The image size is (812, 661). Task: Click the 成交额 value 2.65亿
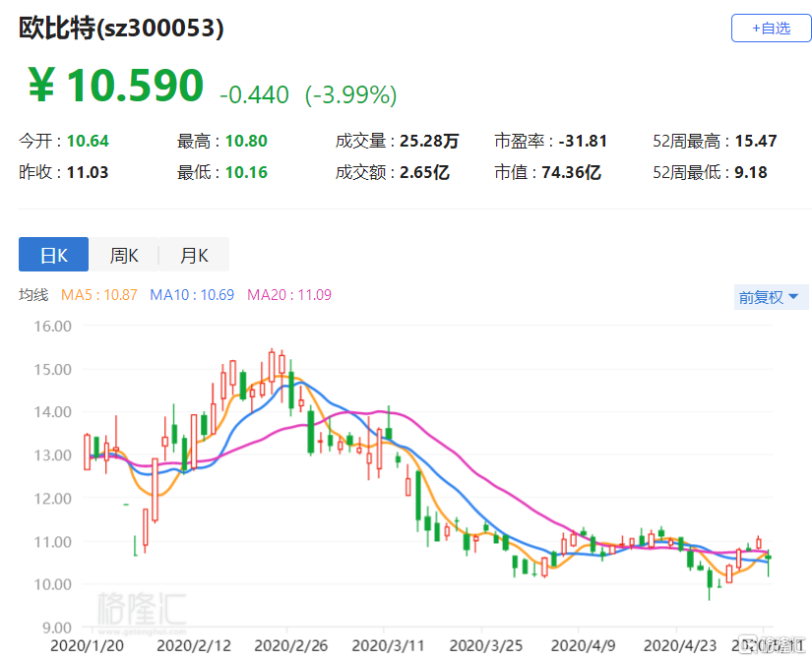point(424,172)
